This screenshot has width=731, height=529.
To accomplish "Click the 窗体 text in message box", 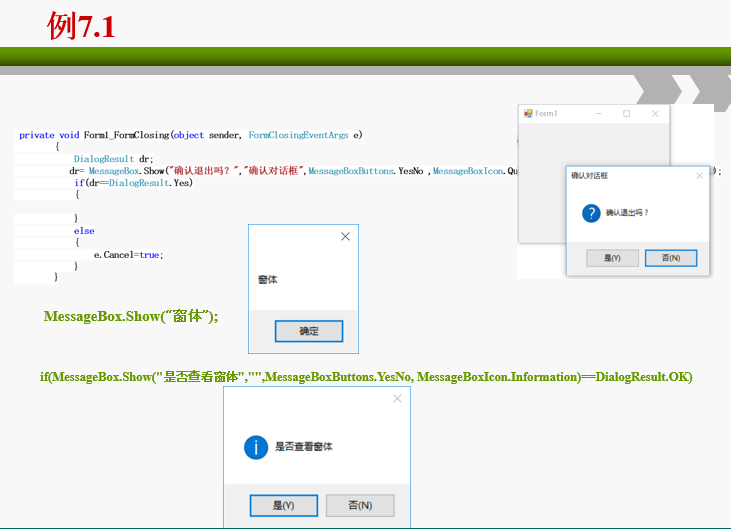I will click(268, 280).
